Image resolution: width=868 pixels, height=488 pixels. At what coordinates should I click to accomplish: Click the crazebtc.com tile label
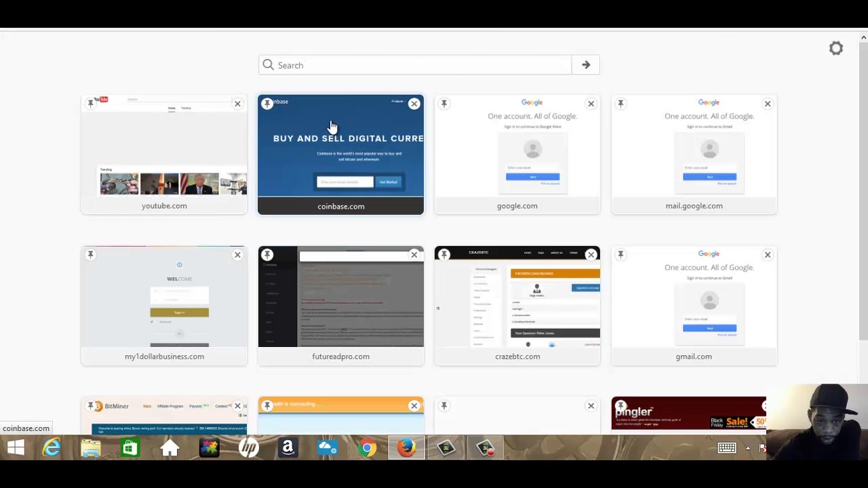point(517,356)
